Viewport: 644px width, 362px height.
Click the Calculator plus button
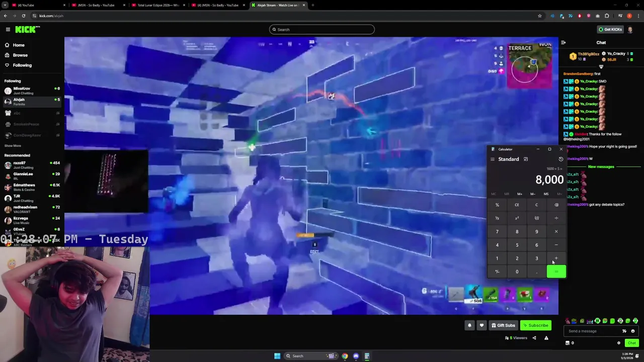coord(556,258)
